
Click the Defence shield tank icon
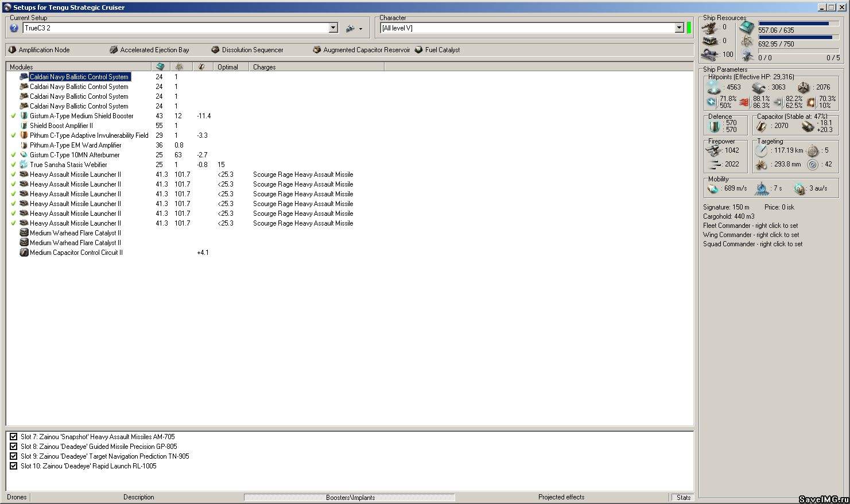[715, 126]
